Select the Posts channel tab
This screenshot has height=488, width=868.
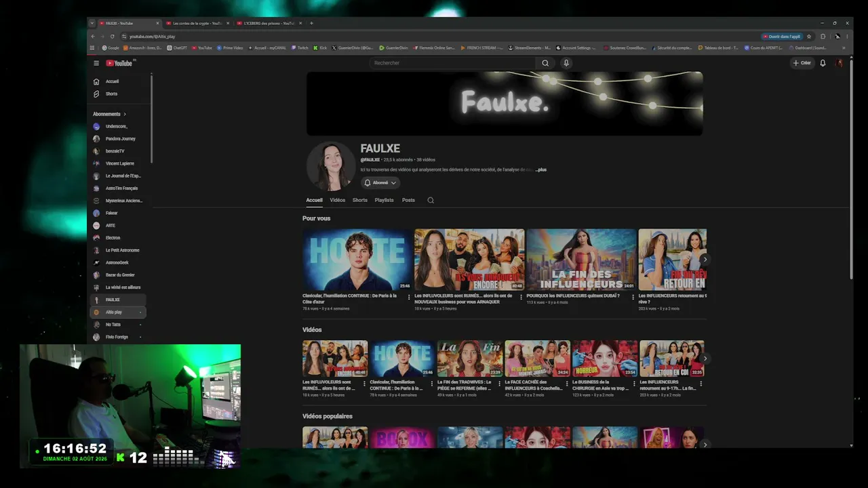click(x=408, y=201)
